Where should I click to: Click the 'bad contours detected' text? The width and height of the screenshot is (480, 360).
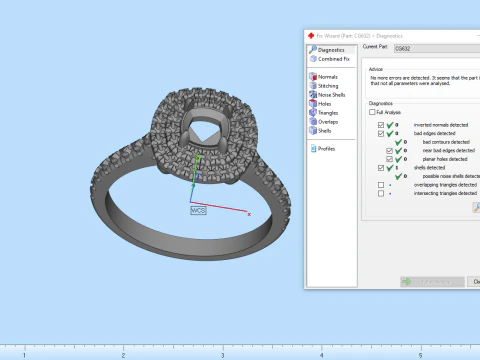446,142
